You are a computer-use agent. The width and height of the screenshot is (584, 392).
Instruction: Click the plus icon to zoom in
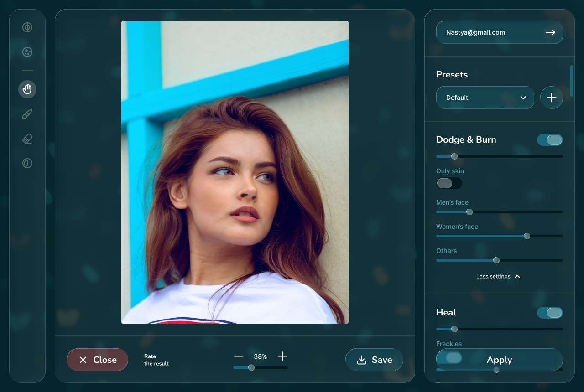282,356
